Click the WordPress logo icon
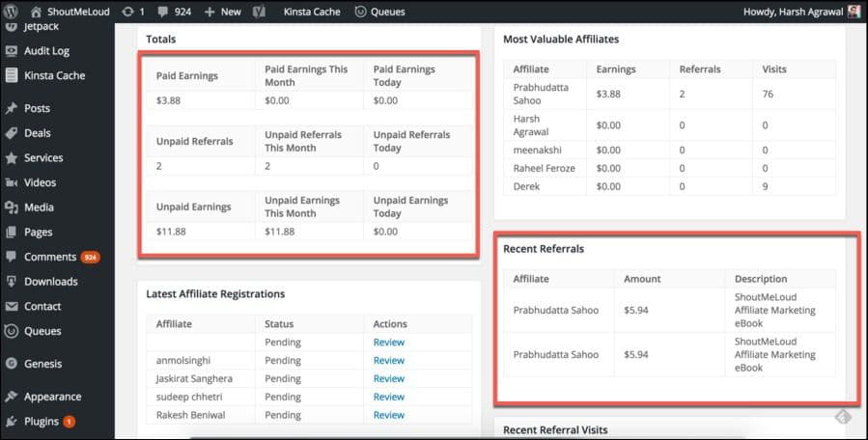This screenshot has width=868, height=440. click(x=11, y=11)
